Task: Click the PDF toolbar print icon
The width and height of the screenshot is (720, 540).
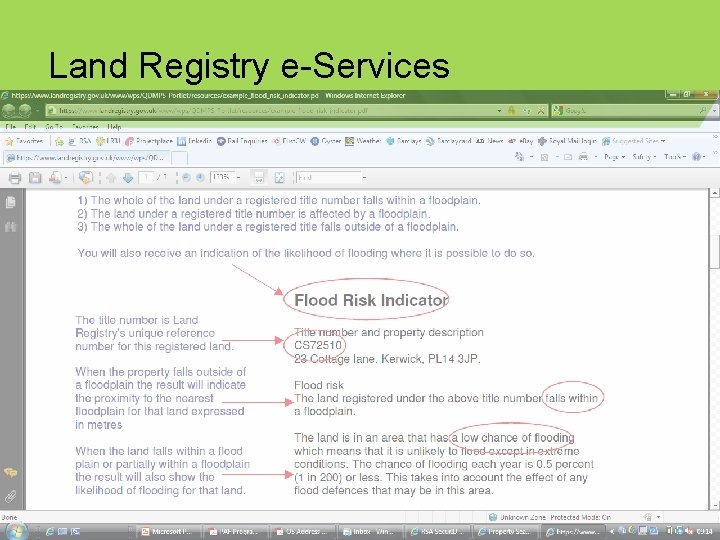Action: point(15,178)
